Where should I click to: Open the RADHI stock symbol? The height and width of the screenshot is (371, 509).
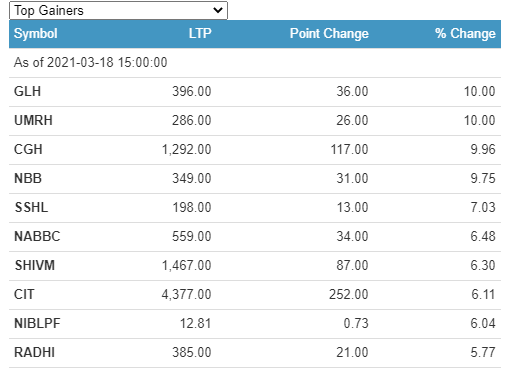point(34,352)
